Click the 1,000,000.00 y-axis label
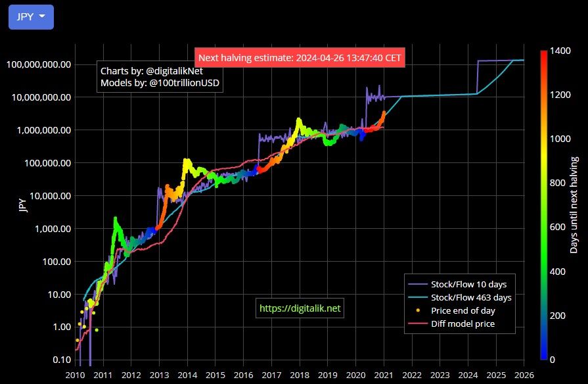The image size is (588, 384). 44,130
